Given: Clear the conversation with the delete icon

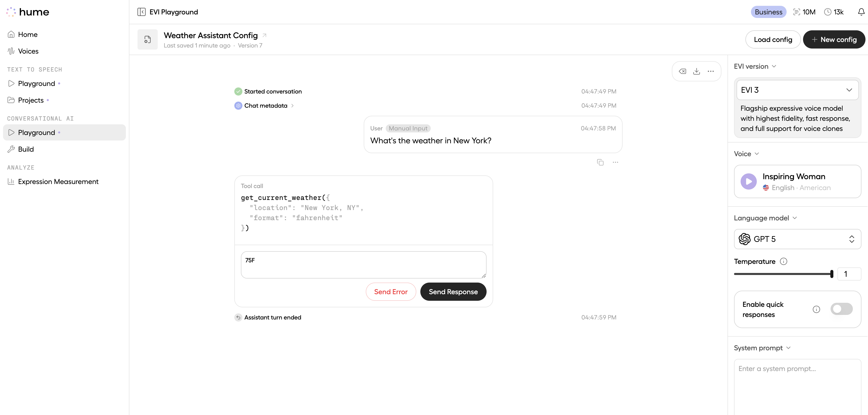Looking at the screenshot, I should click(683, 71).
